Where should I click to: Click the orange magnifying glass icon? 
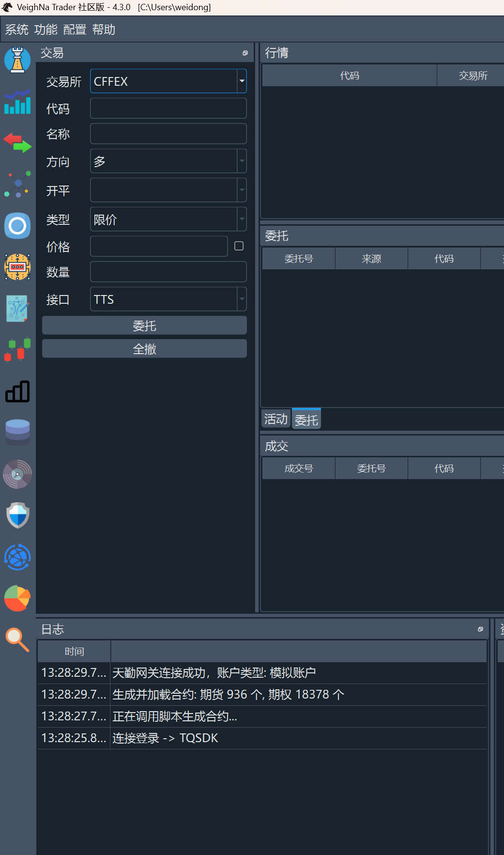17,639
